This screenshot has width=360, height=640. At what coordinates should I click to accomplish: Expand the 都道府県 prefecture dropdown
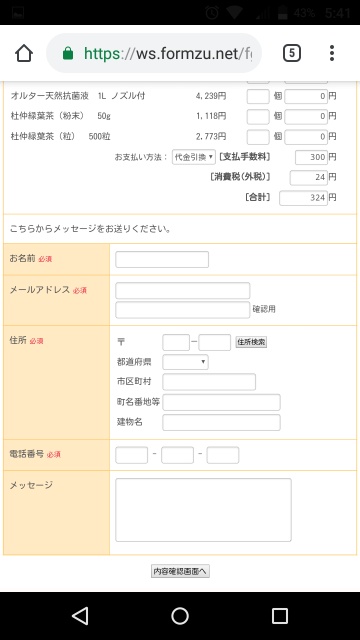[x=185, y=362]
